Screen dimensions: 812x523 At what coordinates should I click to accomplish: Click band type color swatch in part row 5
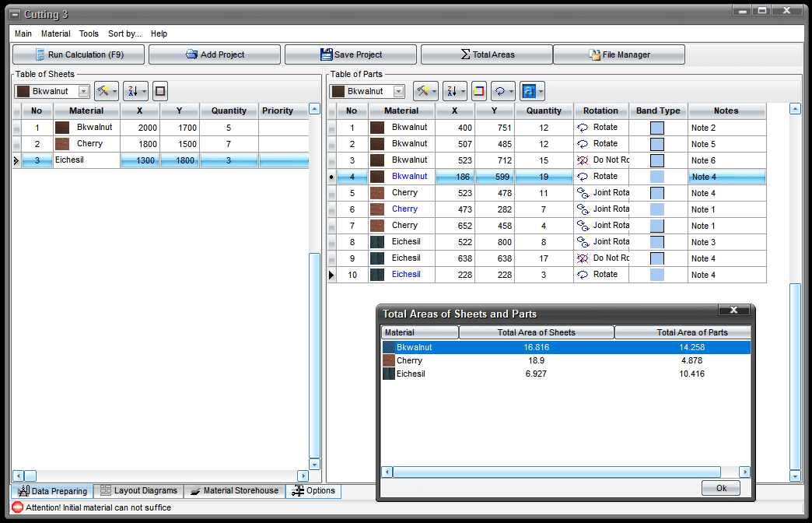[x=657, y=193]
